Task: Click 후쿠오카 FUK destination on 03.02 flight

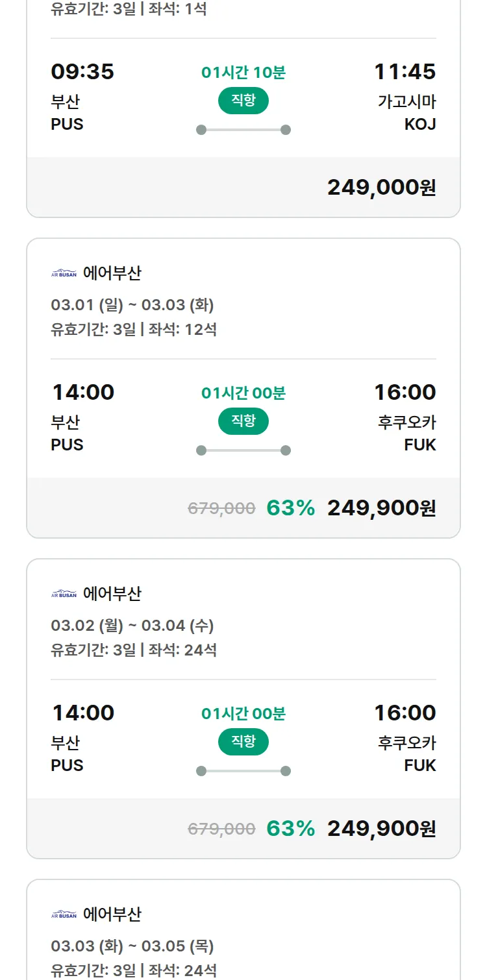Action: [x=407, y=753]
